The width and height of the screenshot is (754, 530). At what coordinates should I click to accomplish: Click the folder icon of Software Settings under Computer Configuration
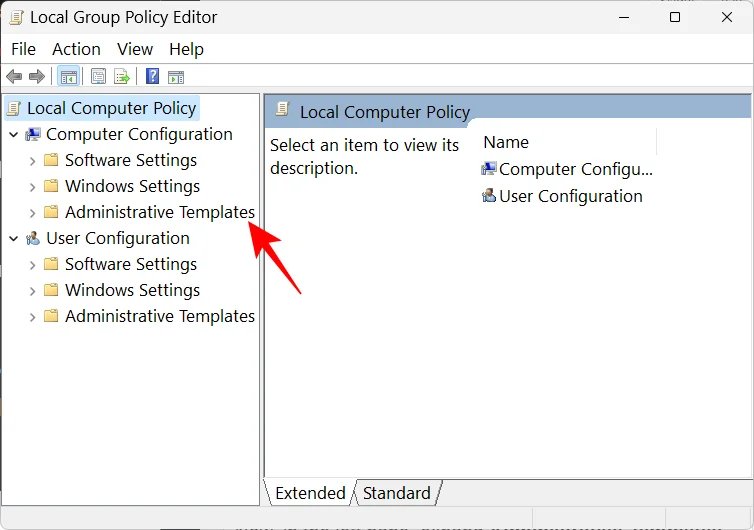click(51, 160)
